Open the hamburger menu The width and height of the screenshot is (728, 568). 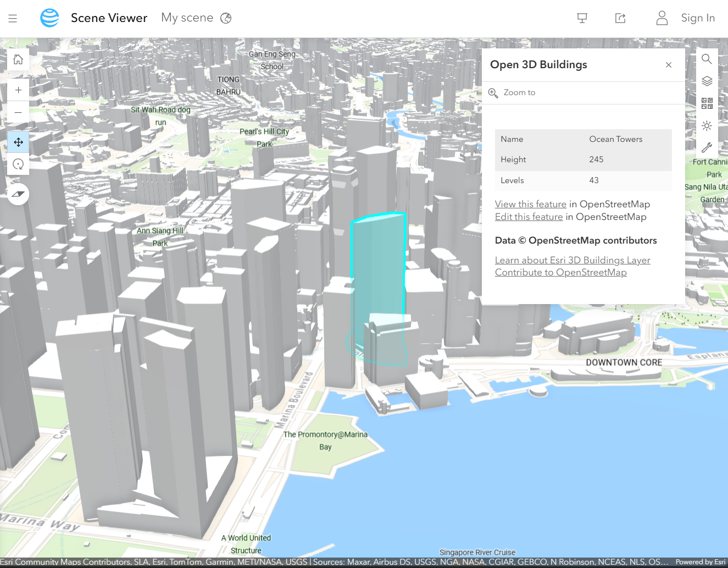pyautogui.click(x=13, y=19)
